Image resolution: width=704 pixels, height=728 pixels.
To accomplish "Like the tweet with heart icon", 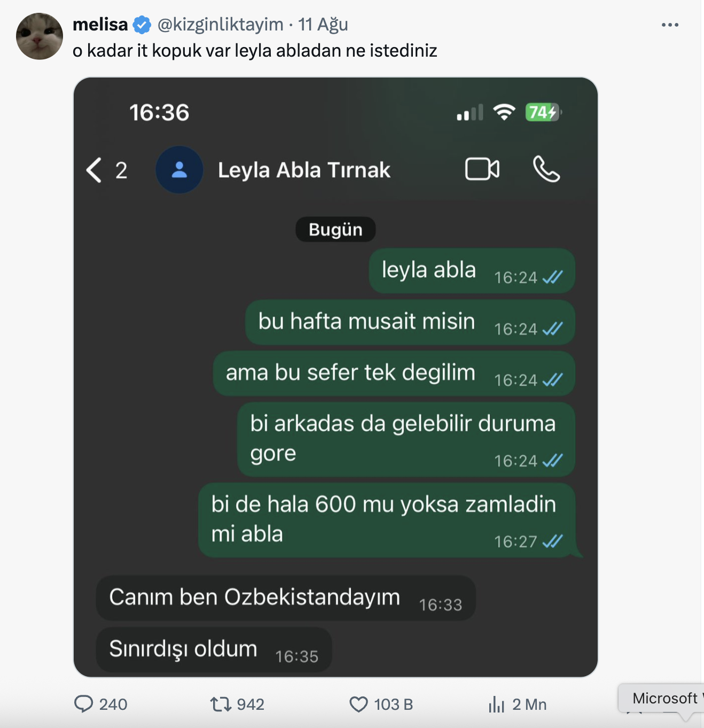I will [358, 704].
